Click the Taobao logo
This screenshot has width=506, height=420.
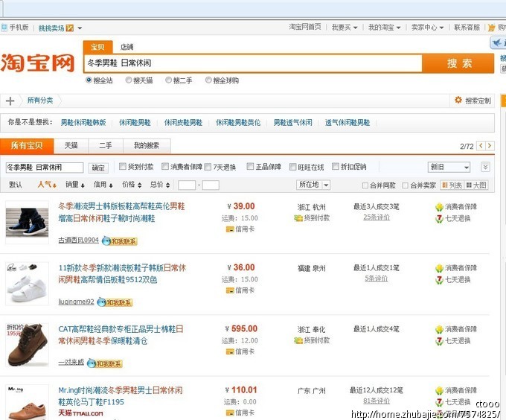pyautogui.click(x=37, y=63)
